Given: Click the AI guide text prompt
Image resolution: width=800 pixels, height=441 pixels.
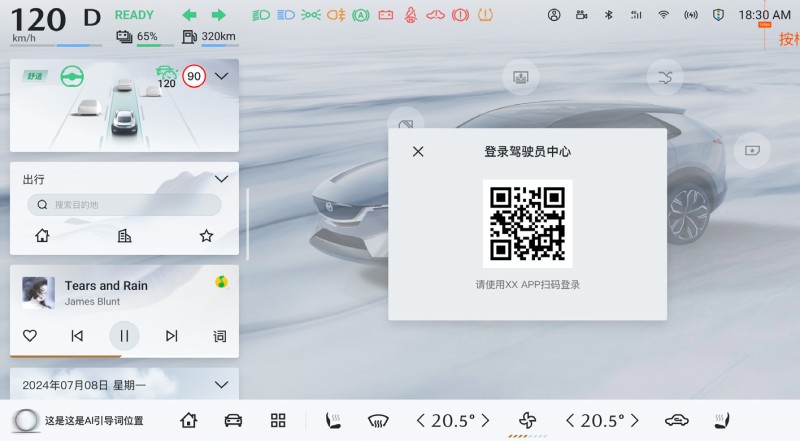Looking at the screenshot, I should 94,421.
